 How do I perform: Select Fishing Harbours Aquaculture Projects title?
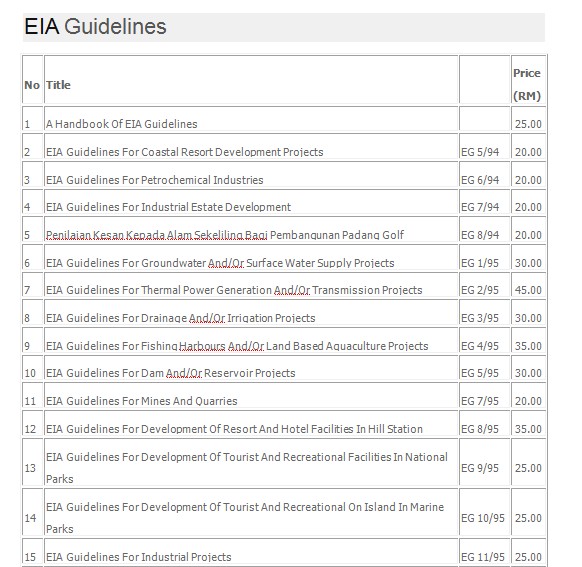[x=237, y=346]
